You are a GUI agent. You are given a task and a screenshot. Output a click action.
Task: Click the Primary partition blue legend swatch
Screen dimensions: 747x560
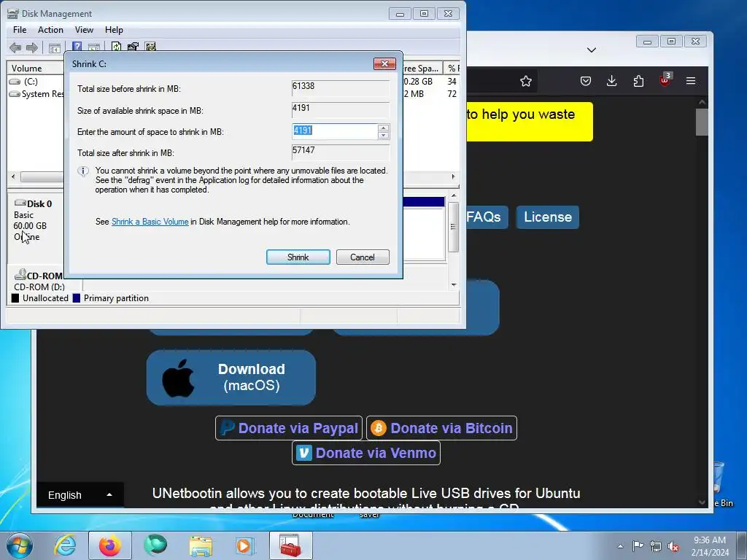click(x=76, y=298)
